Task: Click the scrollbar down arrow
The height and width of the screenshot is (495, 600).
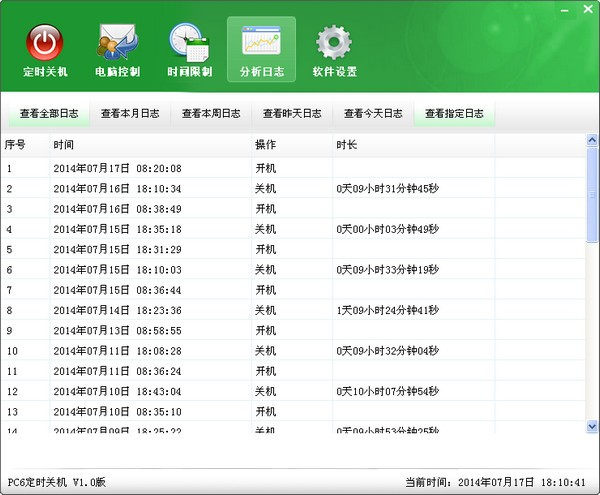Action: click(592, 426)
